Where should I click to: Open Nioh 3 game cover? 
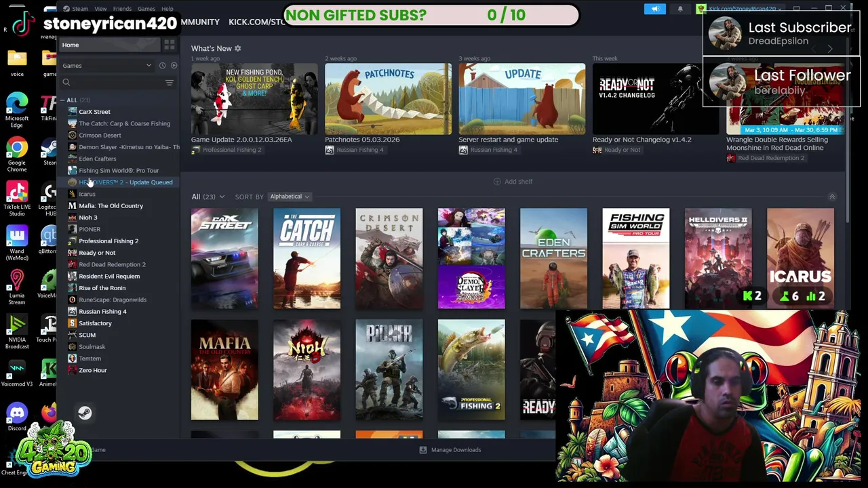[307, 369]
